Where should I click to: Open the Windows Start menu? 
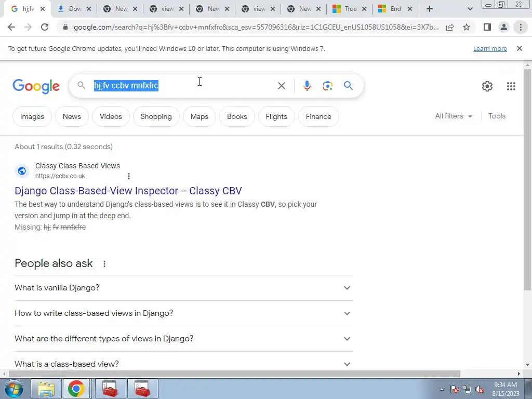[x=13, y=389]
